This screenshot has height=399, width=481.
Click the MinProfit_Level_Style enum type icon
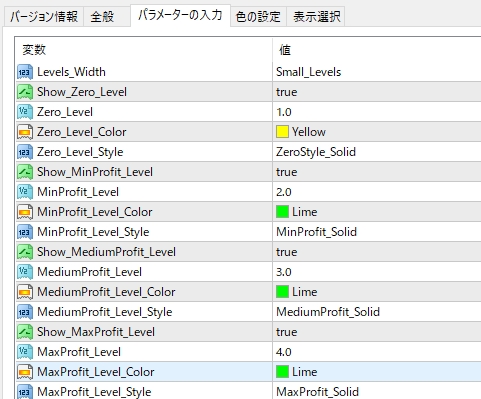click(25, 232)
